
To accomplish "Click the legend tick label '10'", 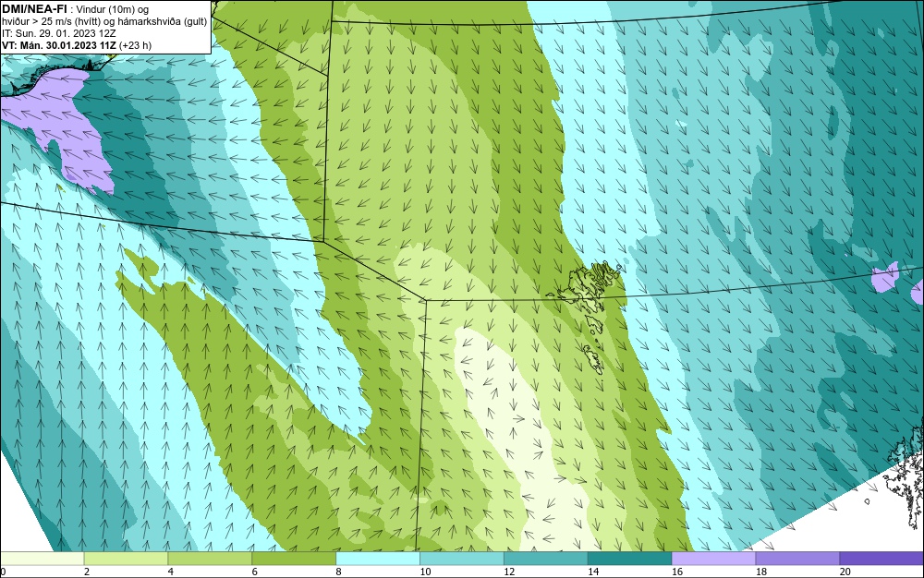I will [425, 572].
